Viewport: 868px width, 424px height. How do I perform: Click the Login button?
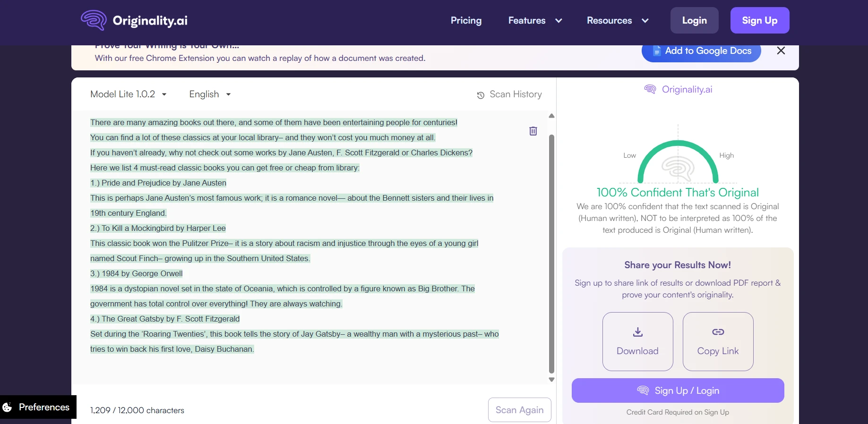click(x=695, y=20)
